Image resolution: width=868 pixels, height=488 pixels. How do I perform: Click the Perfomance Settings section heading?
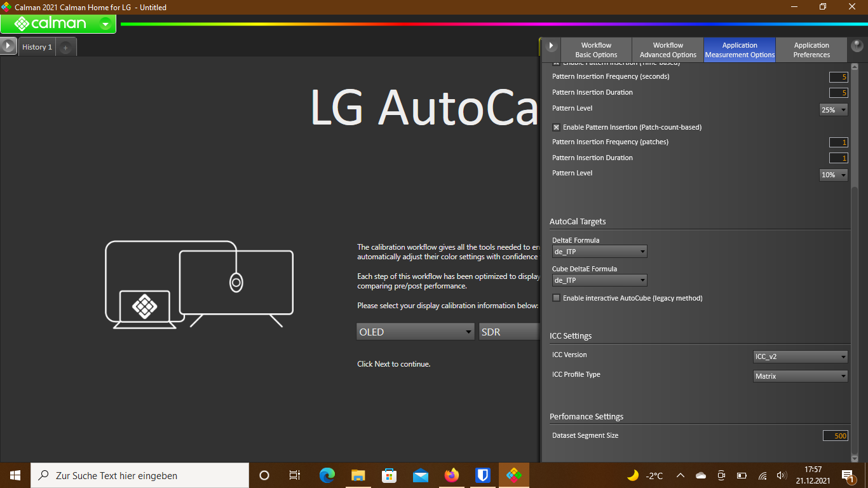587,417
